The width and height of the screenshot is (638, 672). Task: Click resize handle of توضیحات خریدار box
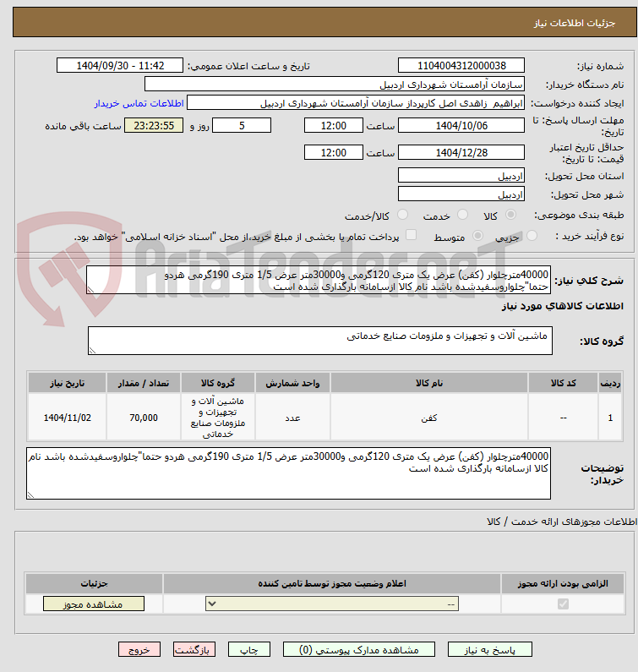pyautogui.click(x=30, y=495)
